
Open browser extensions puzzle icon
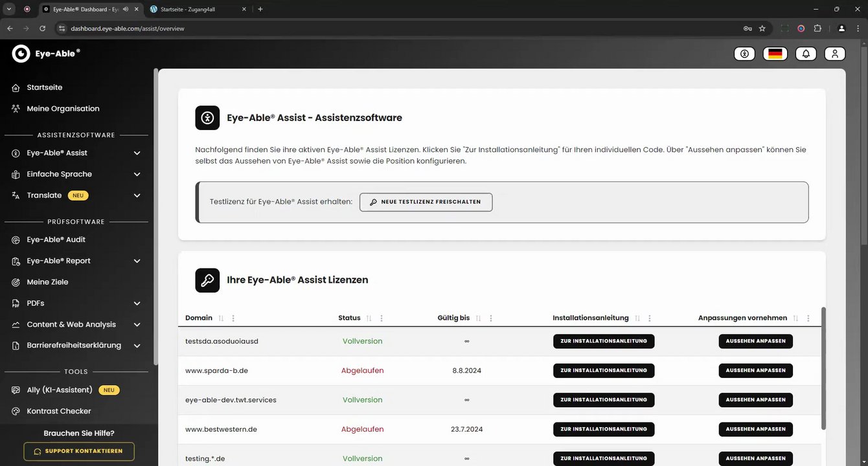[817, 28]
